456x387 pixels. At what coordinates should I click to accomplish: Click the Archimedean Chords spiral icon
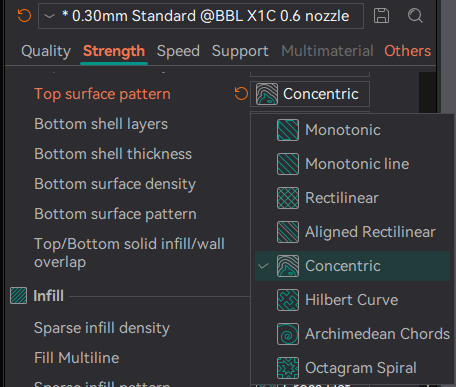(288, 334)
